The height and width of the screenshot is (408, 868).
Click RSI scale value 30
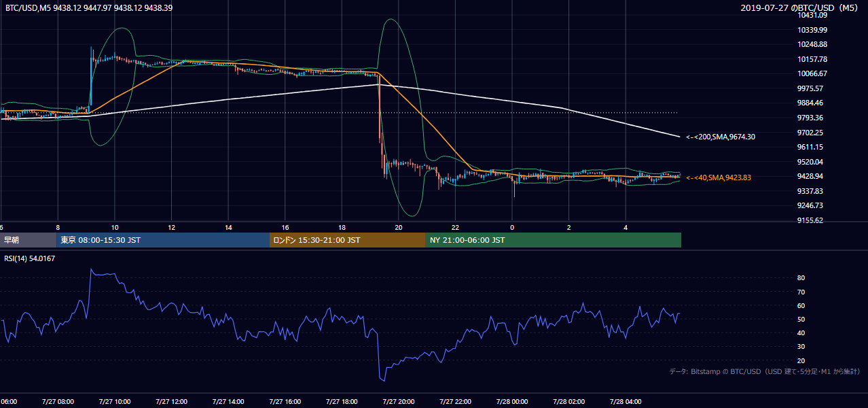[801, 347]
